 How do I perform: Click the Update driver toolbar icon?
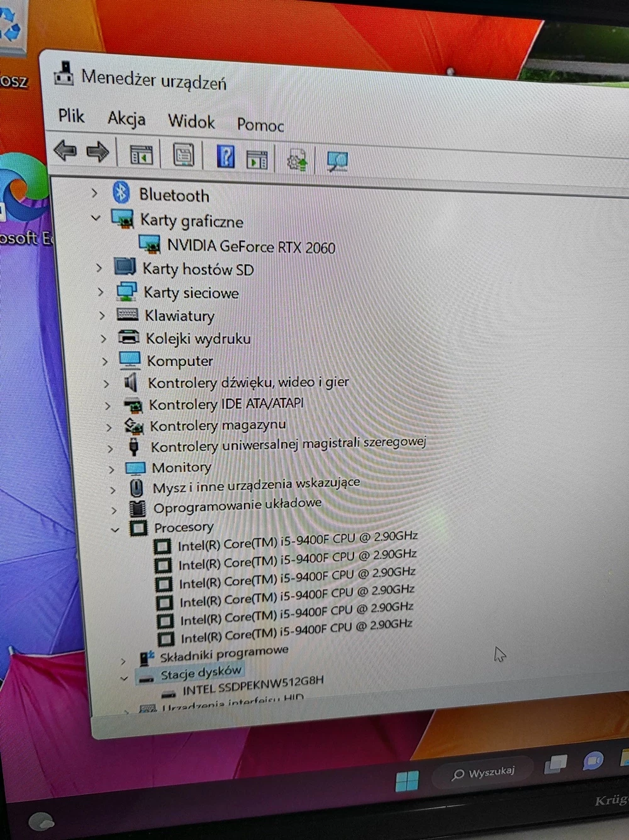coord(297,160)
